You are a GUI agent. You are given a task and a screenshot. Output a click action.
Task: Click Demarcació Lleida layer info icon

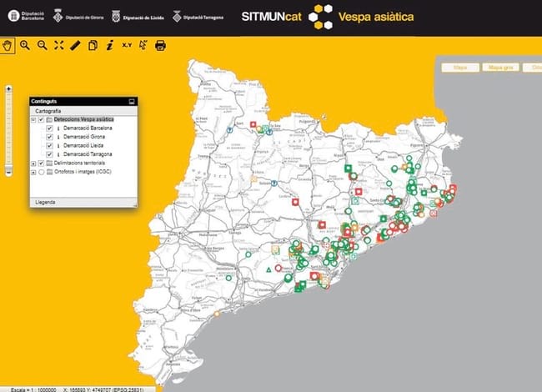[x=58, y=145]
